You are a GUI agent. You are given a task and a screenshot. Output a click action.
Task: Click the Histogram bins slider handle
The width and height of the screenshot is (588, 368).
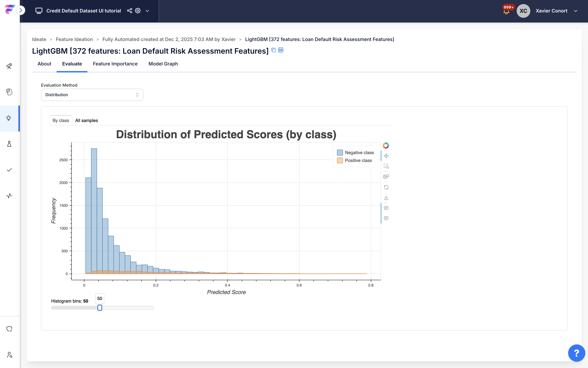tap(100, 308)
